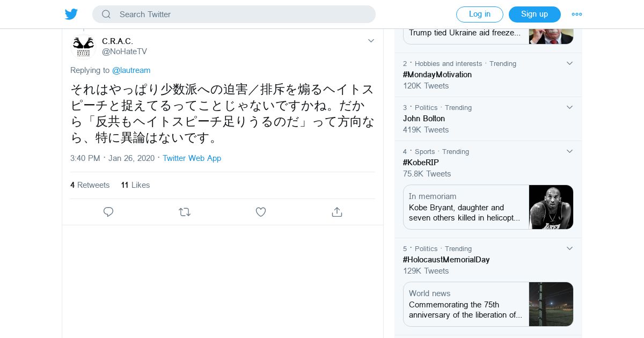Open the @lautream profile link
The width and height of the screenshot is (644, 338).
coord(131,70)
